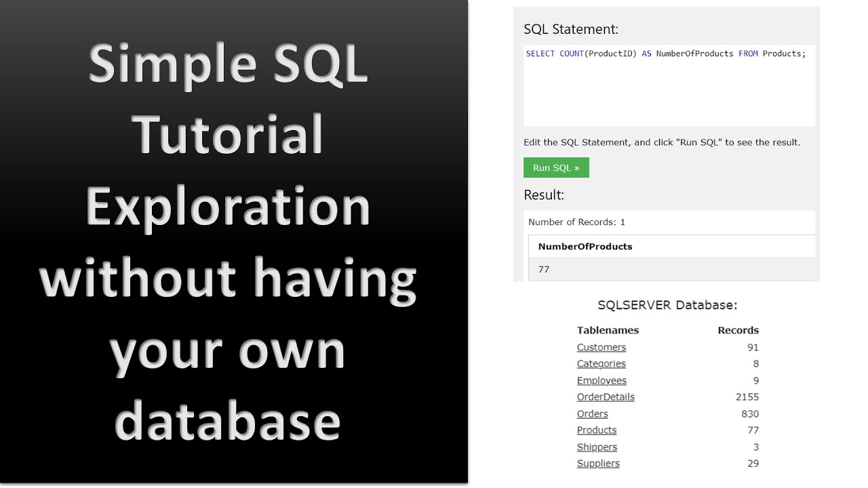The image size is (868, 488).
Task: Click the green Run SQL button
Action: [556, 167]
